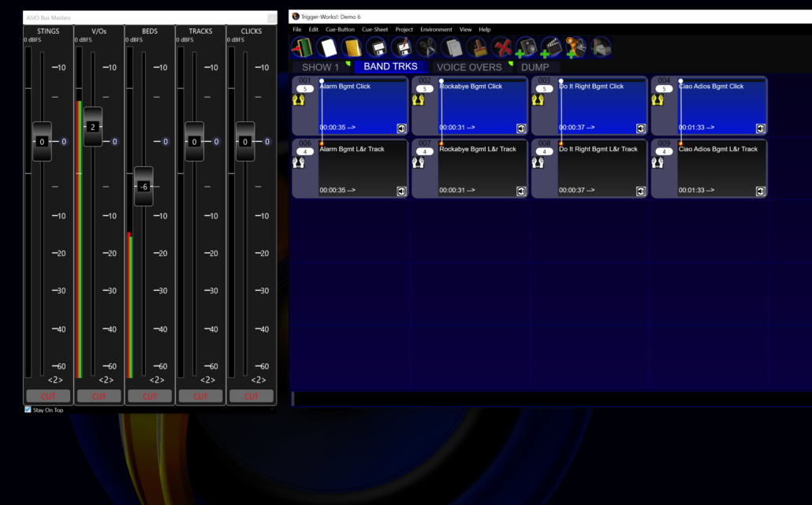Click the status input bar below cue grid
Image resolution: width=812 pixels, height=505 pixels.
(552, 399)
